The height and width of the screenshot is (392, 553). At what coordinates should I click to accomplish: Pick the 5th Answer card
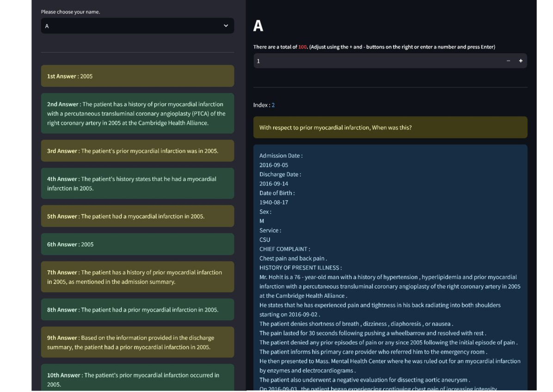137,216
